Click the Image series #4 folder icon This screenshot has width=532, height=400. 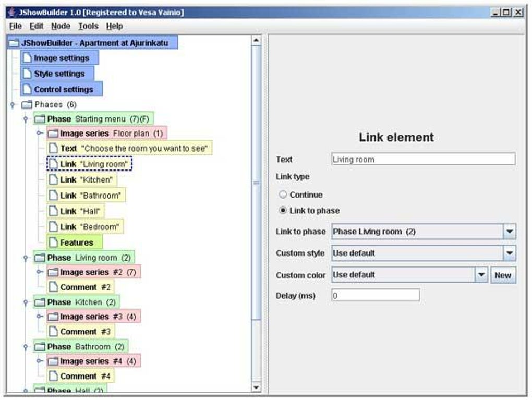coord(53,361)
